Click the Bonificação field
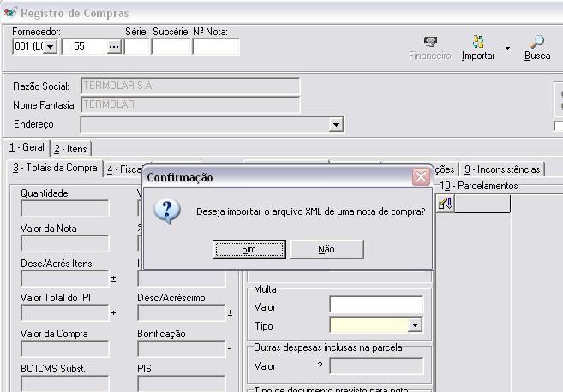Screen dimensions: 563x392 [x=182, y=349]
